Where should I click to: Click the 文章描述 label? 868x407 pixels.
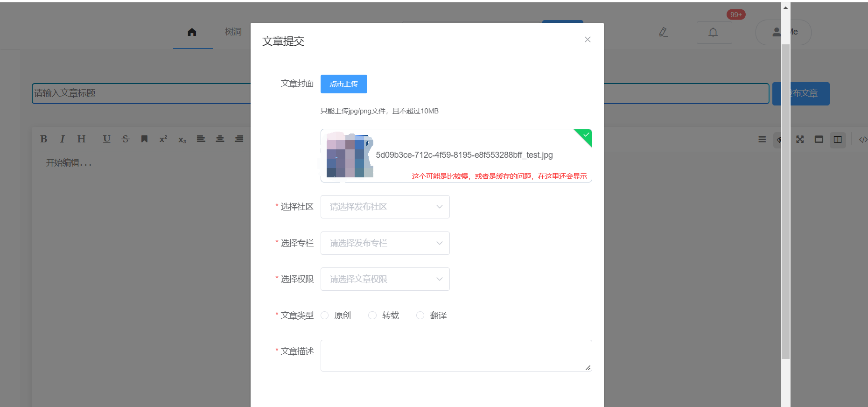297,351
